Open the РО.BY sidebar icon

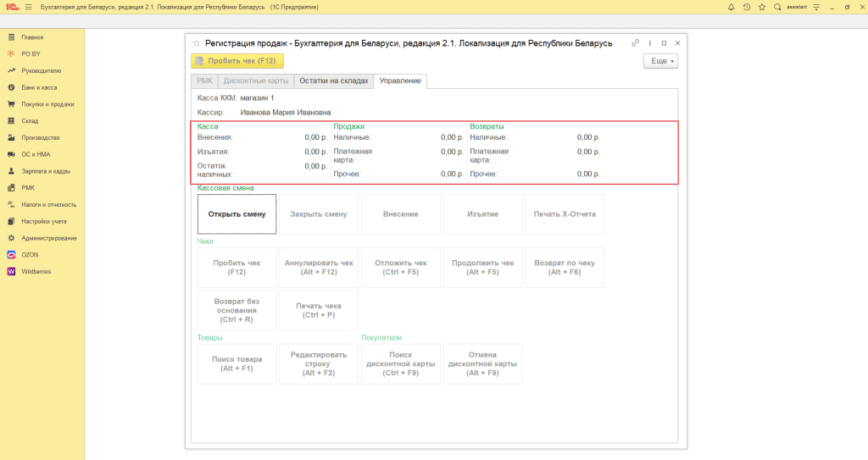coord(11,53)
